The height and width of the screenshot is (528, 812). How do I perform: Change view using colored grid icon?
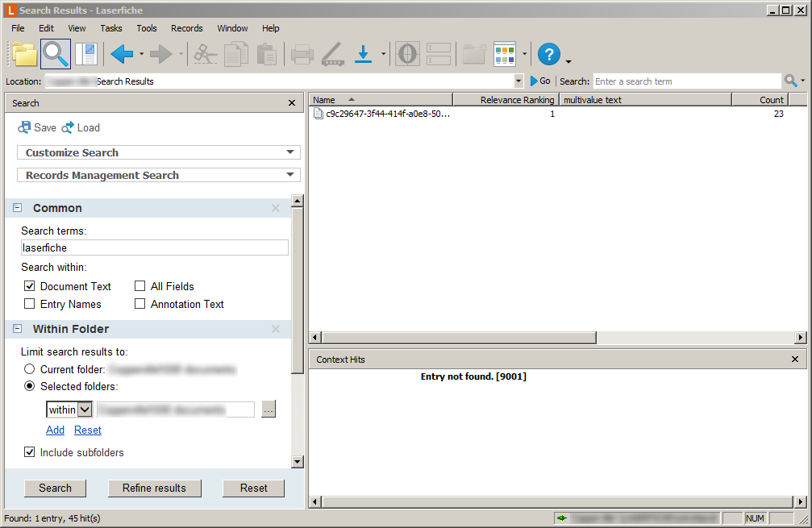505,54
